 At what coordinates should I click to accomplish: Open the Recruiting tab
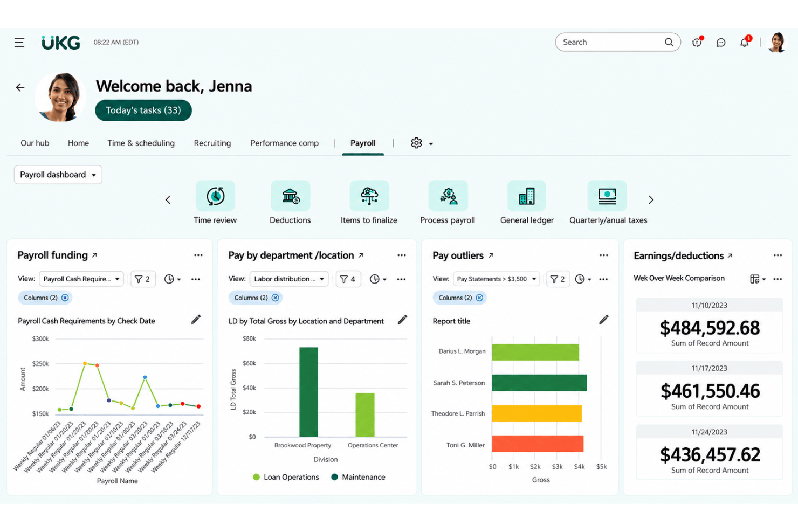[212, 143]
